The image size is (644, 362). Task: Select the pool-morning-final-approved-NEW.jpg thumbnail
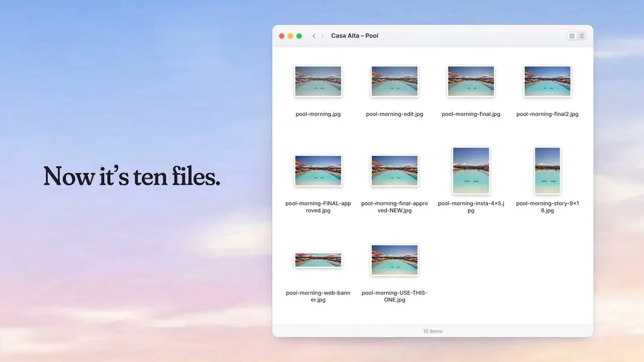(x=394, y=171)
